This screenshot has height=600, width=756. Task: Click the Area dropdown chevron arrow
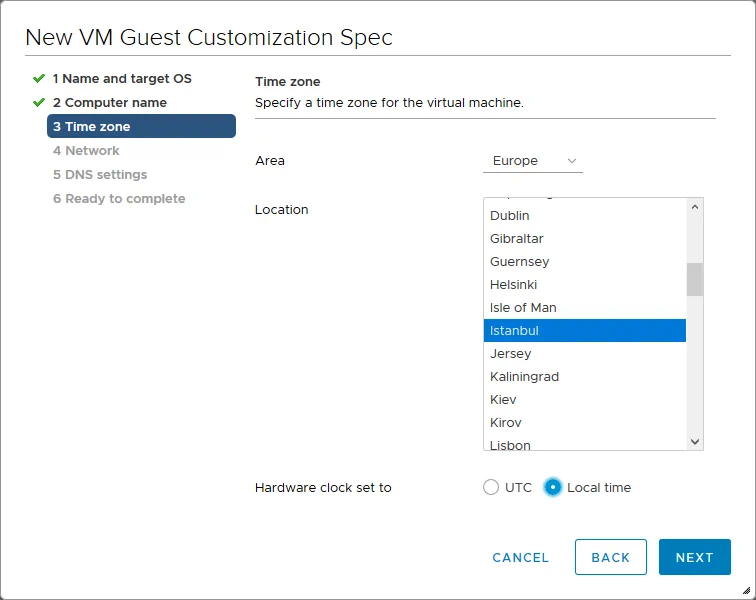click(x=572, y=161)
